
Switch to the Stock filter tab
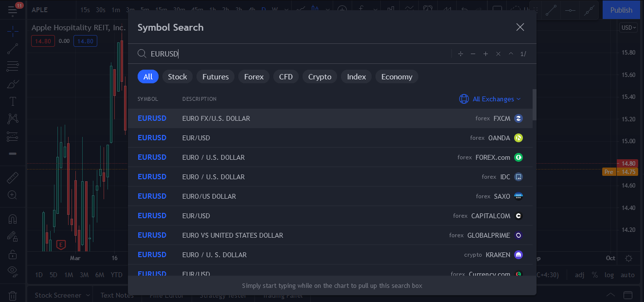(178, 76)
